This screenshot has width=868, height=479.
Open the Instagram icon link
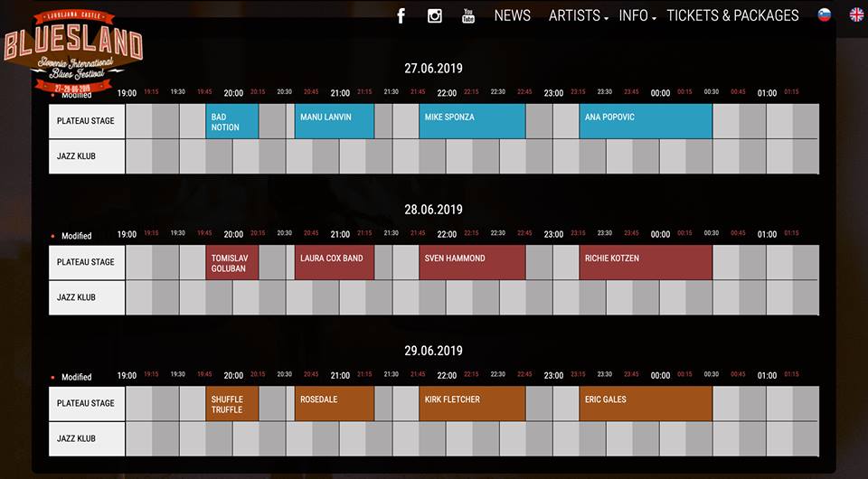(x=435, y=15)
